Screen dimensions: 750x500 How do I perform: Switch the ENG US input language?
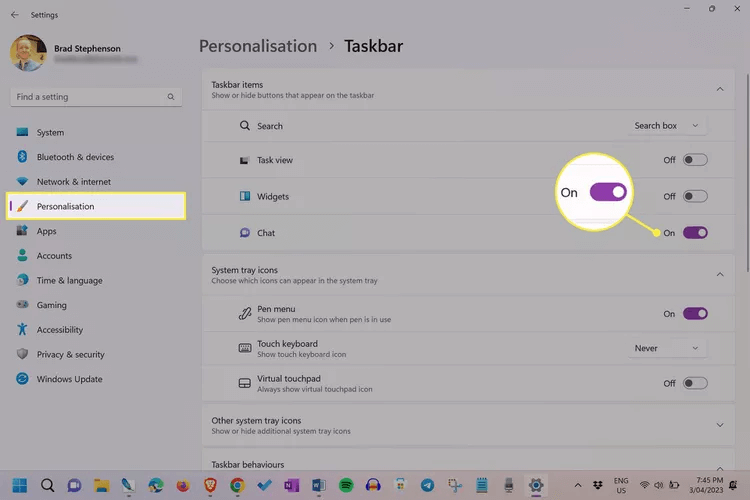point(621,486)
